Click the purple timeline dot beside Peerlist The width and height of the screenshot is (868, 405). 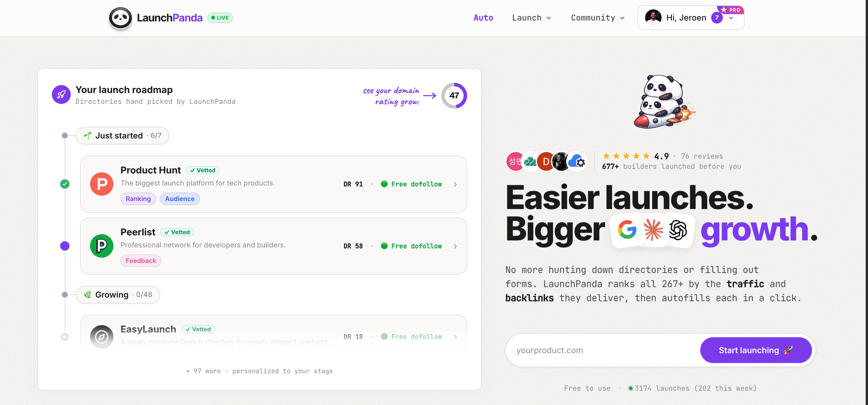point(65,246)
